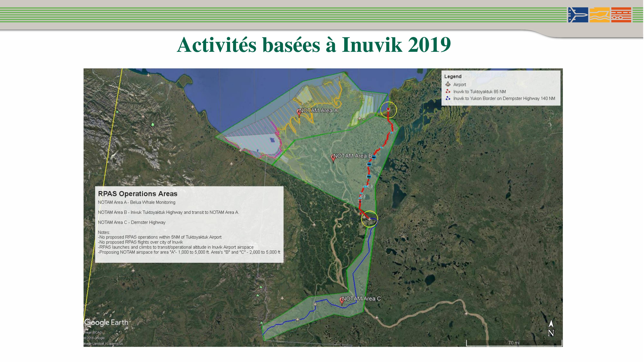Image resolution: width=644 pixels, height=362 pixels.
Task: Click the yellow circle around Inuvik airport
Action: [370, 219]
